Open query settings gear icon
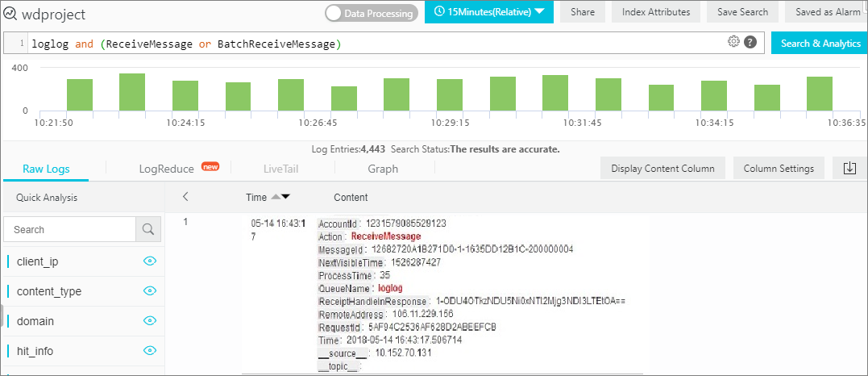This screenshot has width=868, height=376. point(734,42)
